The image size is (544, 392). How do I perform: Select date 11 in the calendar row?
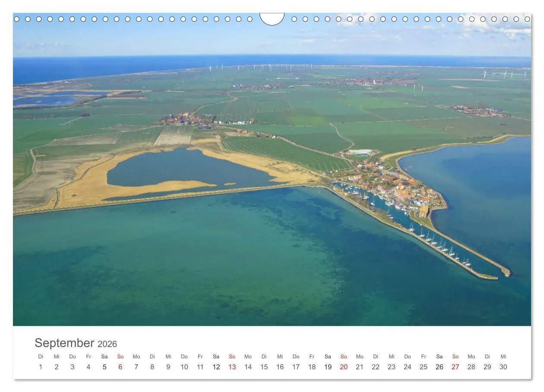(200, 367)
